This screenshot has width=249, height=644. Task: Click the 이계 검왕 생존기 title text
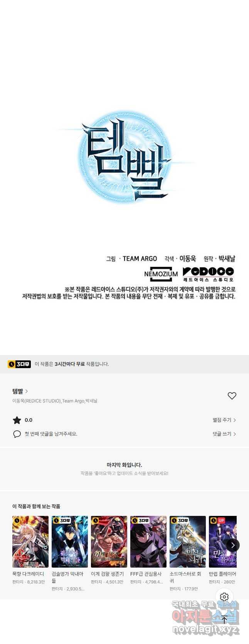point(107,574)
